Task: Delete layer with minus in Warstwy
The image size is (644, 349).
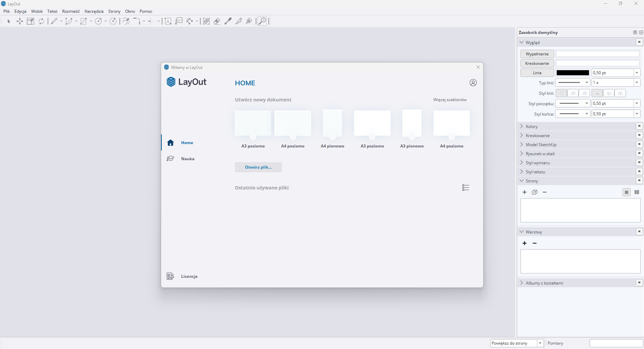Action: [x=535, y=243]
